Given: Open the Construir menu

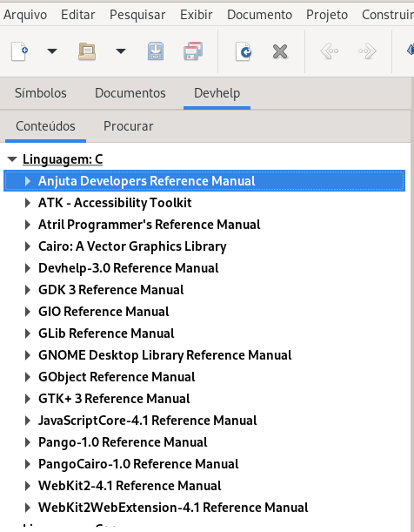Looking at the screenshot, I should (388, 15).
